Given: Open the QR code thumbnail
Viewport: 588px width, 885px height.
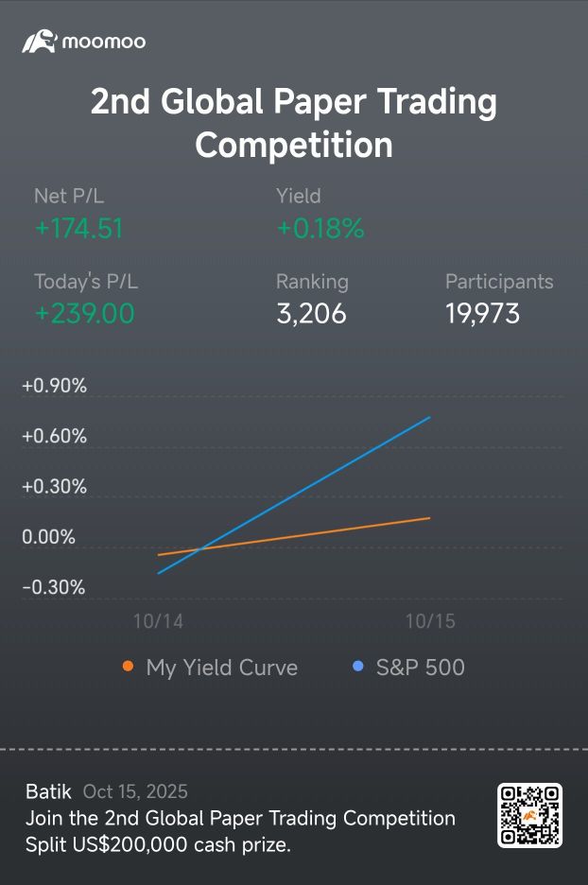Looking at the screenshot, I should tap(529, 815).
